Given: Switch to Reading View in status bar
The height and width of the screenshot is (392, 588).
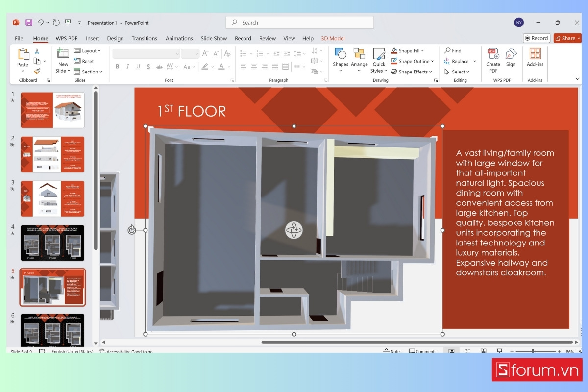Looking at the screenshot, I should coord(484,351).
